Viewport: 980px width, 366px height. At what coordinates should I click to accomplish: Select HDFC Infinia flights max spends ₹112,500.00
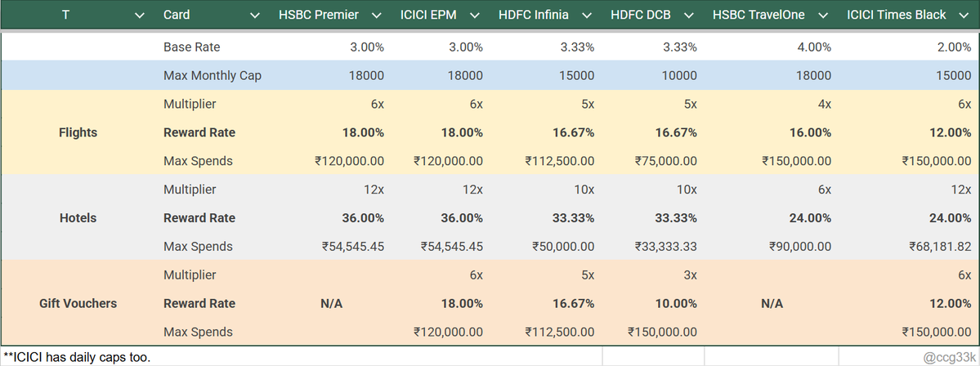click(559, 161)
